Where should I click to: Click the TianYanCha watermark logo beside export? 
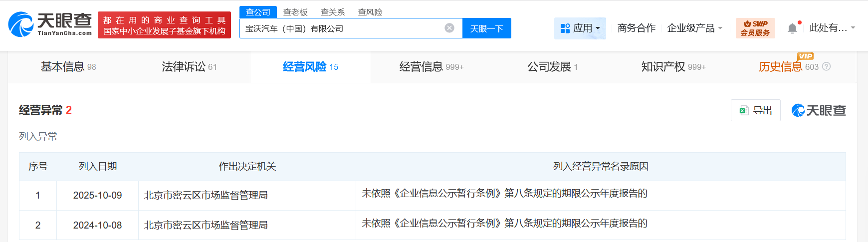tap(819, 110)
